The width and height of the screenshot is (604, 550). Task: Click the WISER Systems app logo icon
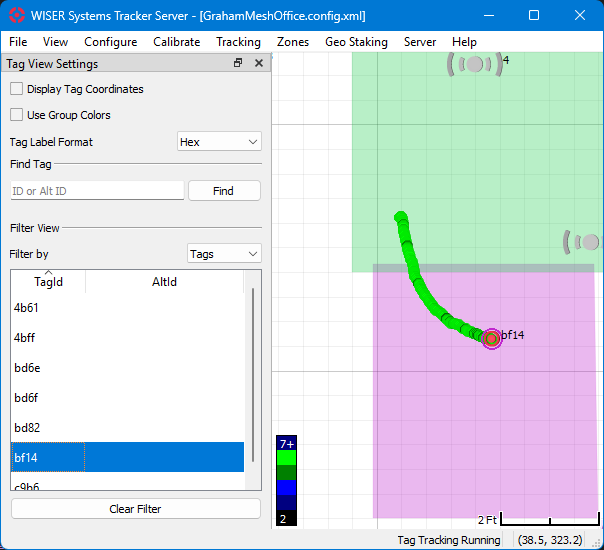coord(16,15)
